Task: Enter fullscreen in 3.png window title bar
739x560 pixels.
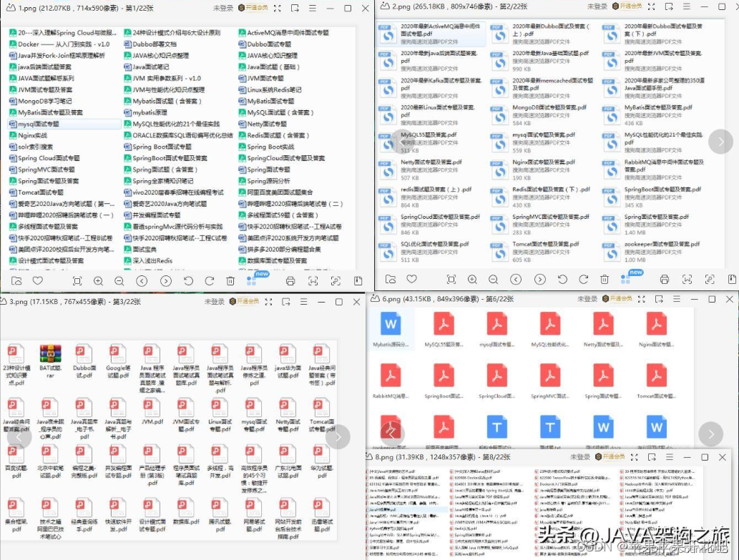Action: [x=269, y=301]
